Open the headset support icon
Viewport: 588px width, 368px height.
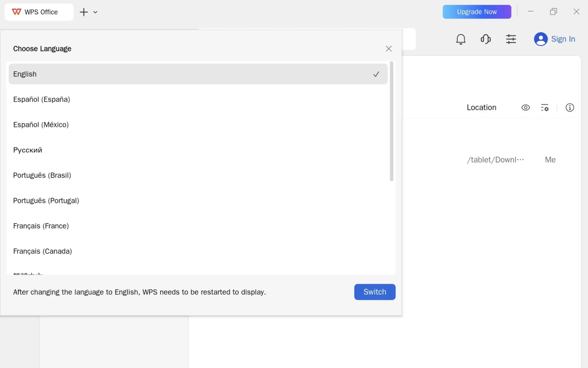pos(486,39)
